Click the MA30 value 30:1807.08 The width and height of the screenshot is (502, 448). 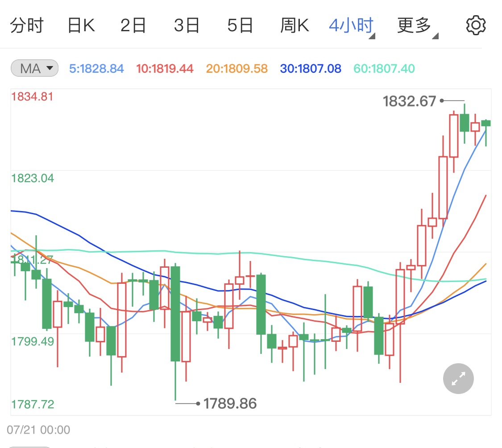tap(311, 69)
